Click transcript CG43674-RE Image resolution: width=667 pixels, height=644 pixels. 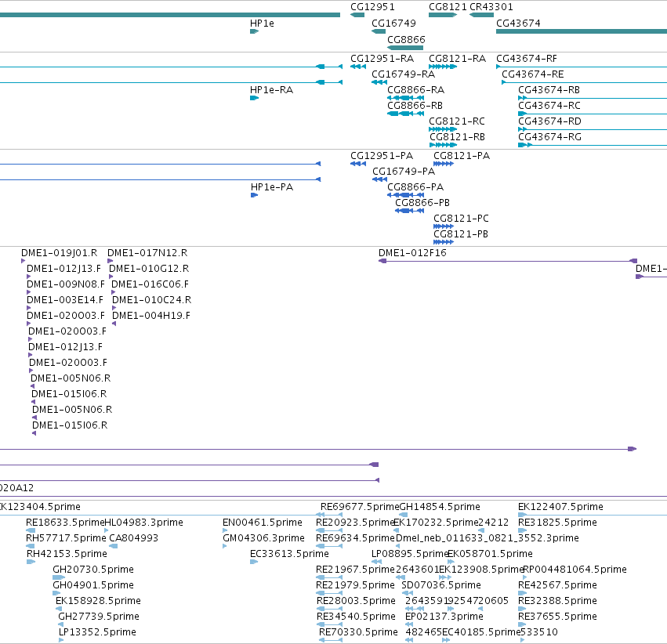585,82
